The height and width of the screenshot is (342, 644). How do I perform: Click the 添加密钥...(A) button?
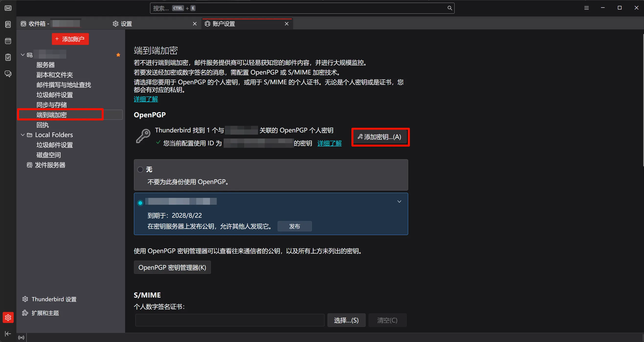pyautogui.click(x=380, y=137)
